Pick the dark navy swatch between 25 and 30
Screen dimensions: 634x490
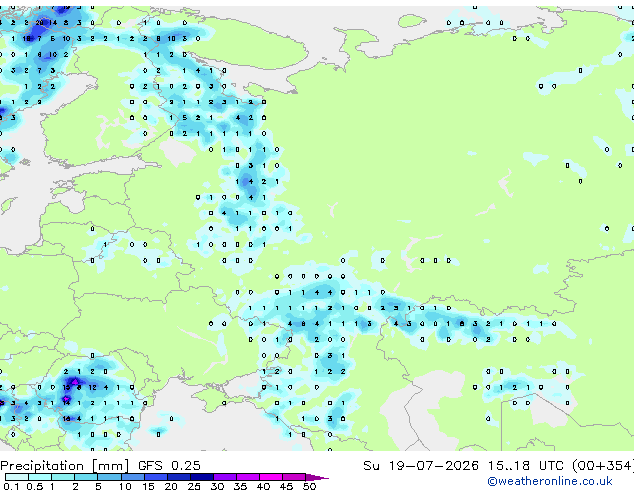202,477
